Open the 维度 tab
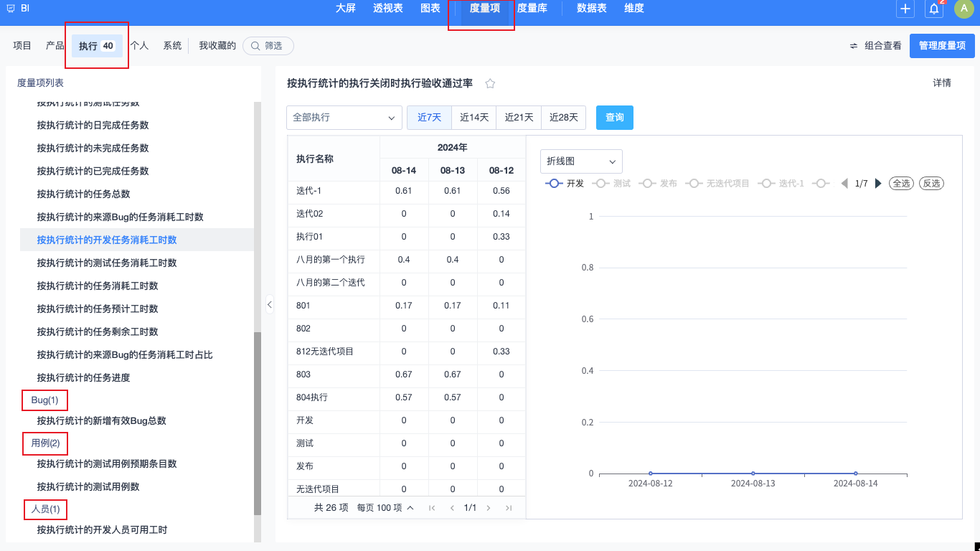Viewport: 980px width, 551px height. coord(634,9)
